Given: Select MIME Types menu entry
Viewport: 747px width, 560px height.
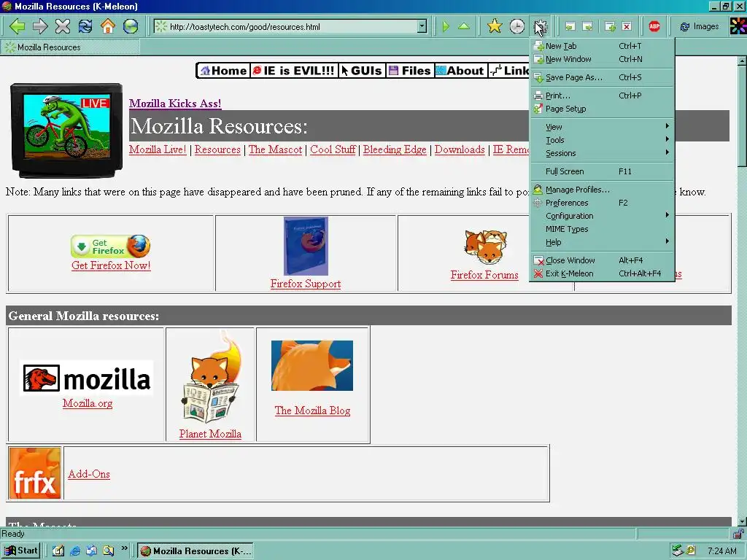Looking at the screenshot, I should pos(602,229).
